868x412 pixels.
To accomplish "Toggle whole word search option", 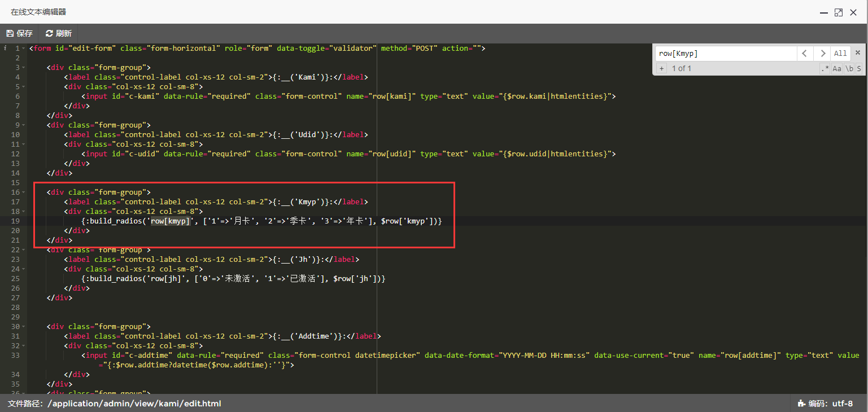I will pyautogui.click(x=849, y=68).
